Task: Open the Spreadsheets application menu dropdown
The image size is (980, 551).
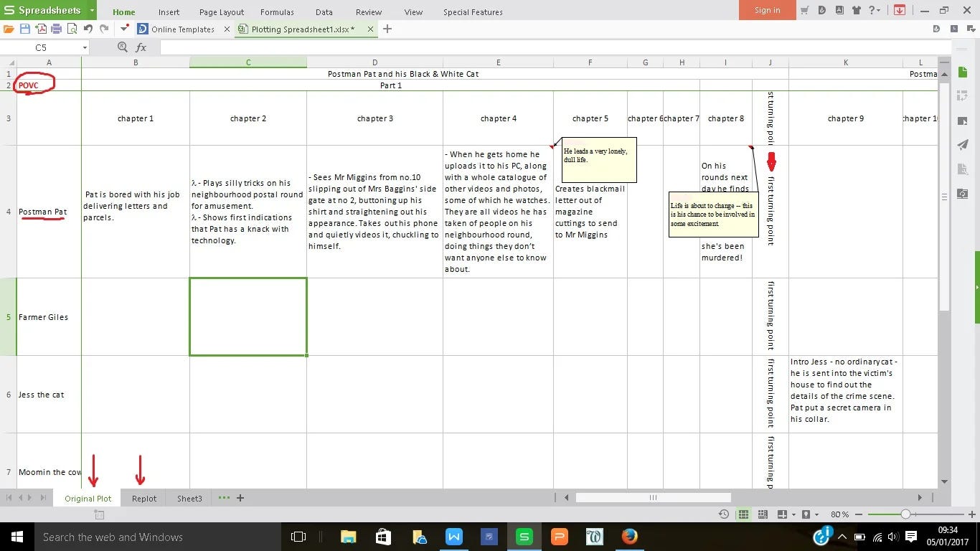Action: (92, 10)
